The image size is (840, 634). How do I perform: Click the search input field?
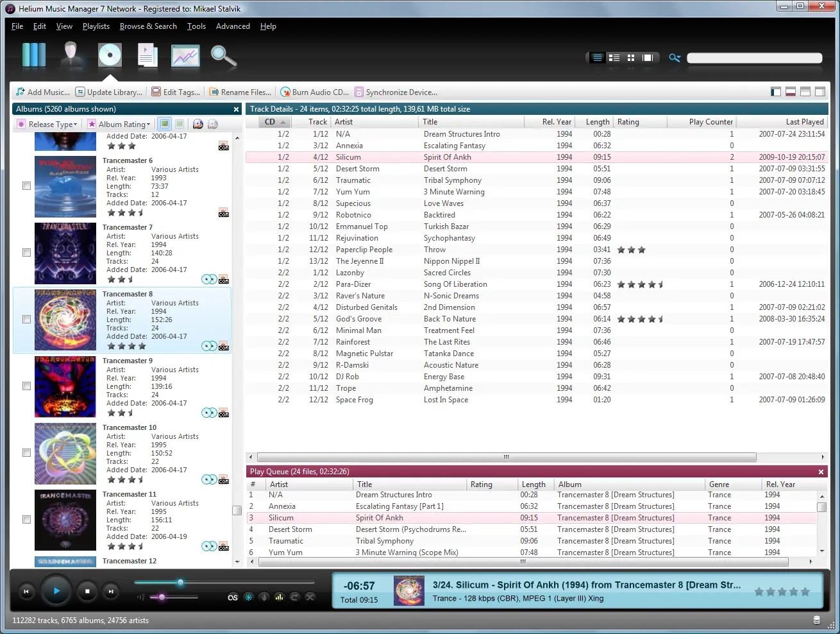coord(755,58)
